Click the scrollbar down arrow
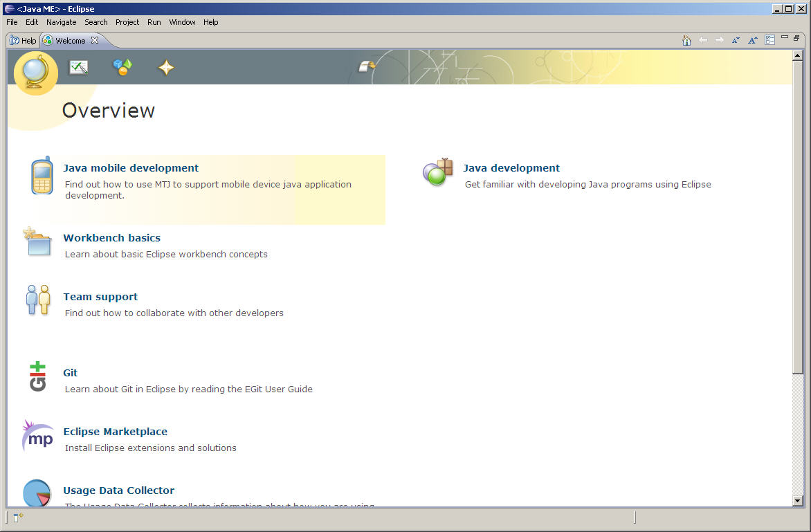The height and width of the screenshot is (532, 811). 798,500
